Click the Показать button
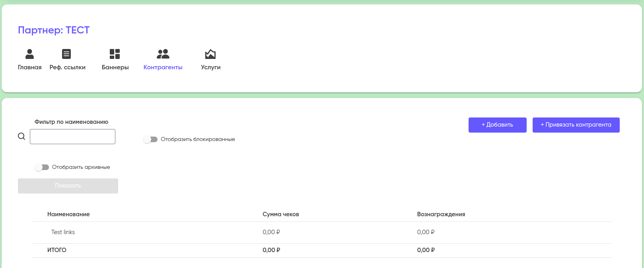This screenshot has height=268, width=644. 68,186
